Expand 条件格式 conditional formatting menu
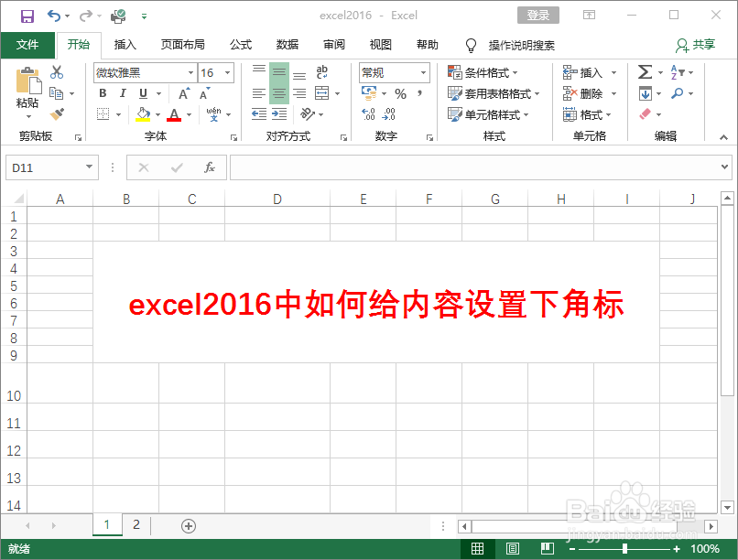 point(483,72)
